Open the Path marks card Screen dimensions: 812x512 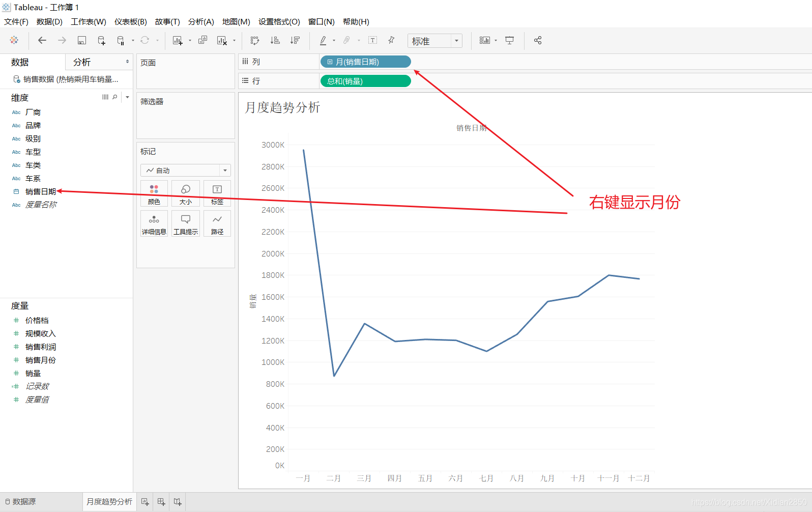[217, 223]
